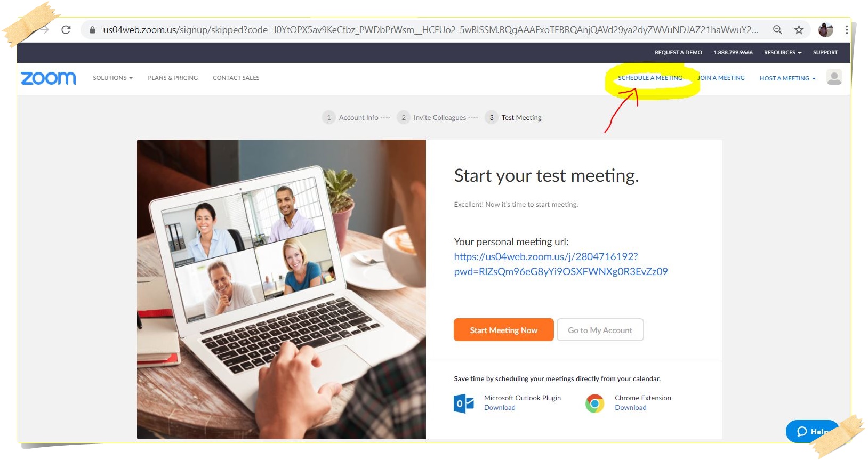Click the Zoom logo
Viewport: 868px width, 460px height.
click(x=48, y=78)
